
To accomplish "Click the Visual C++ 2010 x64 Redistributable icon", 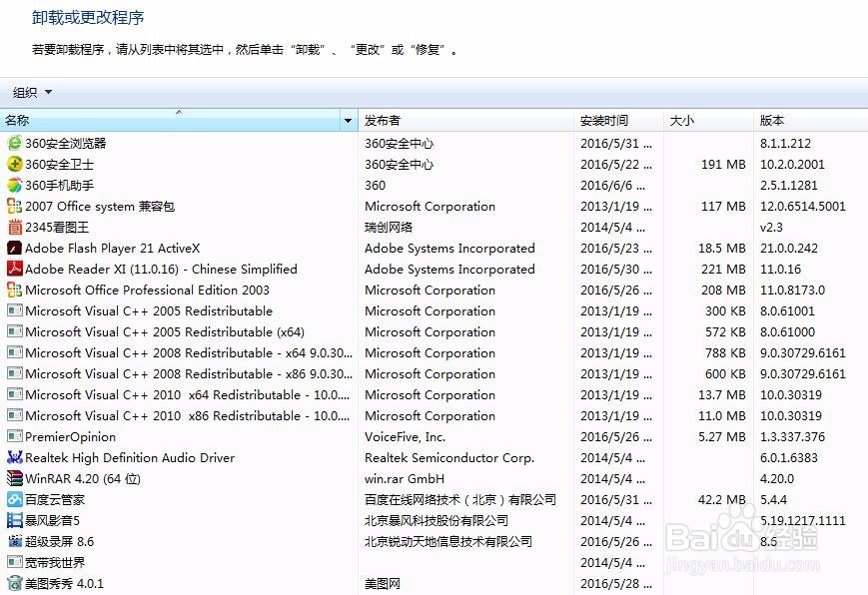I will click(x=14, y=394).
